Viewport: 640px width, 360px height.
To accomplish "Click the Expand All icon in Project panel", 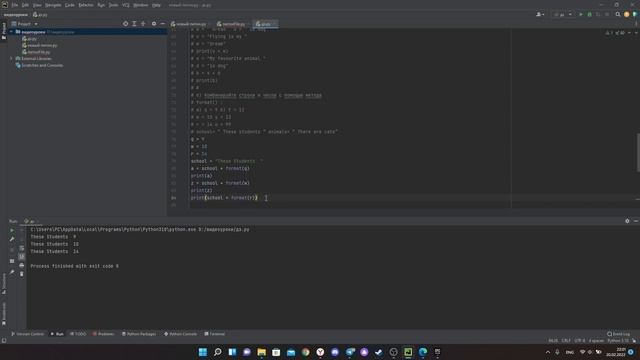I will click(134, 24).
